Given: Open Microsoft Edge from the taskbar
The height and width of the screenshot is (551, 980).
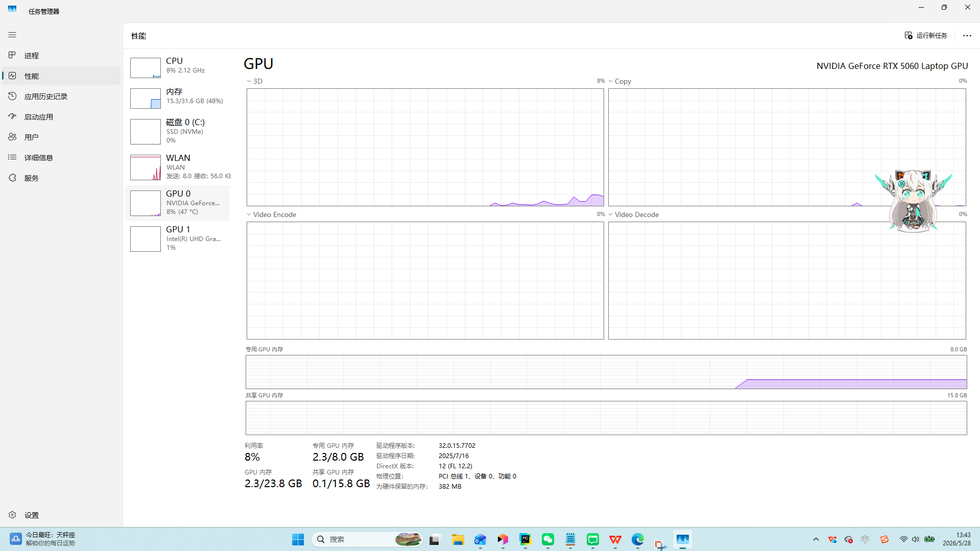Looking at the screenshot, I should coord(638,539).
